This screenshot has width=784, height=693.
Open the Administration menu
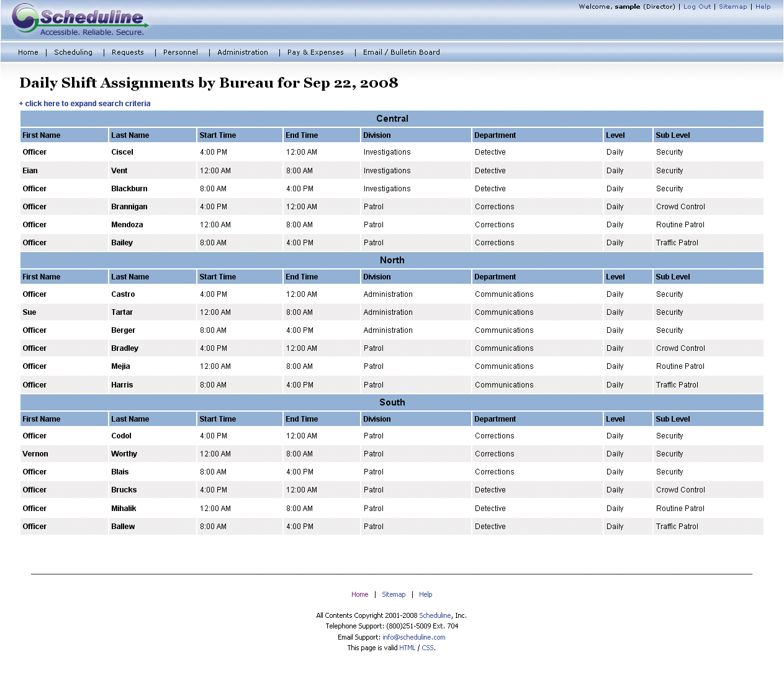point(242,52)
